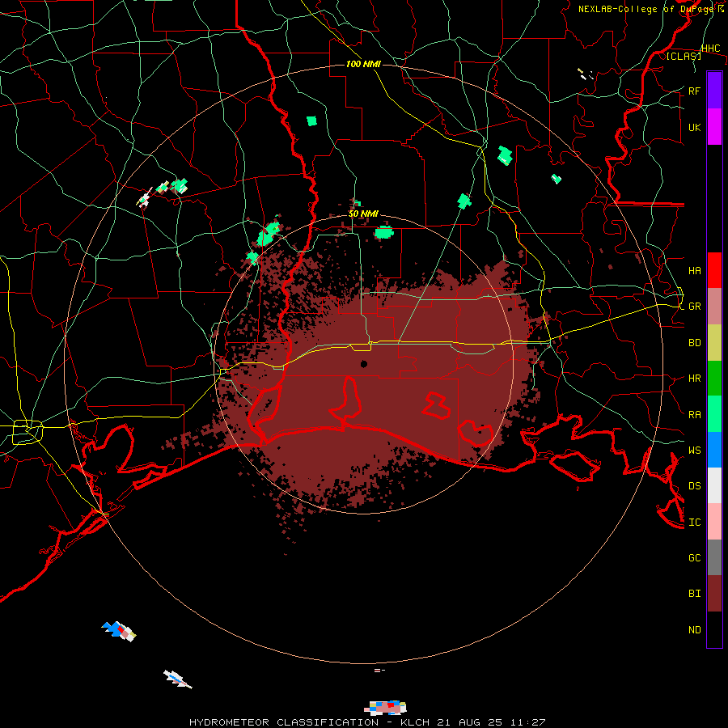Click the "50 NMI" range ring label

[x=363, y=214]
